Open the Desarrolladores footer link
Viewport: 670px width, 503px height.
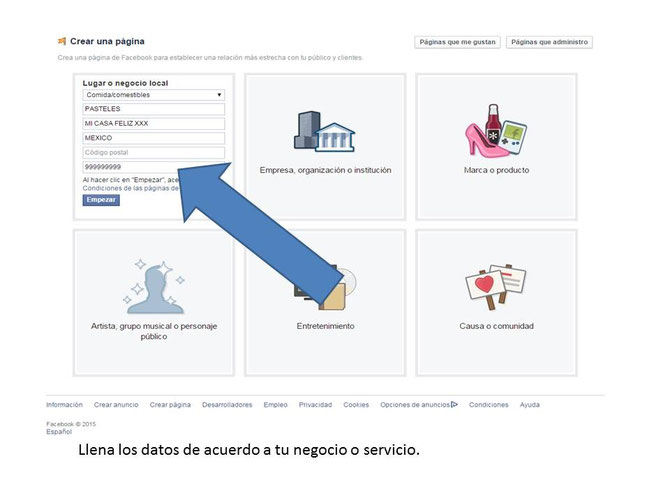click(x=227, y=405)
